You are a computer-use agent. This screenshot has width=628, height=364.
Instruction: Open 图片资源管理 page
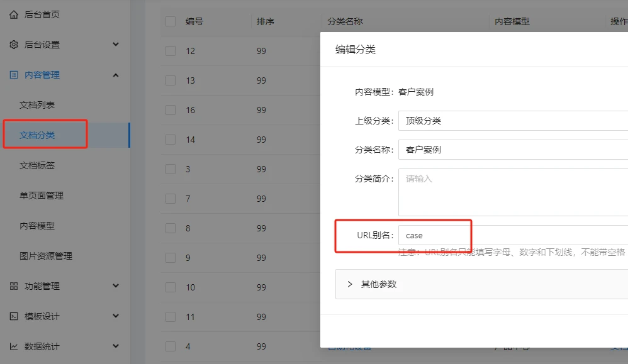[46, 256]
